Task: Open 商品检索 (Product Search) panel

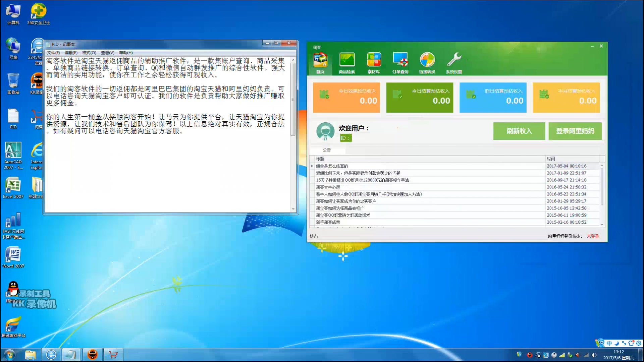Action: click(346, 62)
